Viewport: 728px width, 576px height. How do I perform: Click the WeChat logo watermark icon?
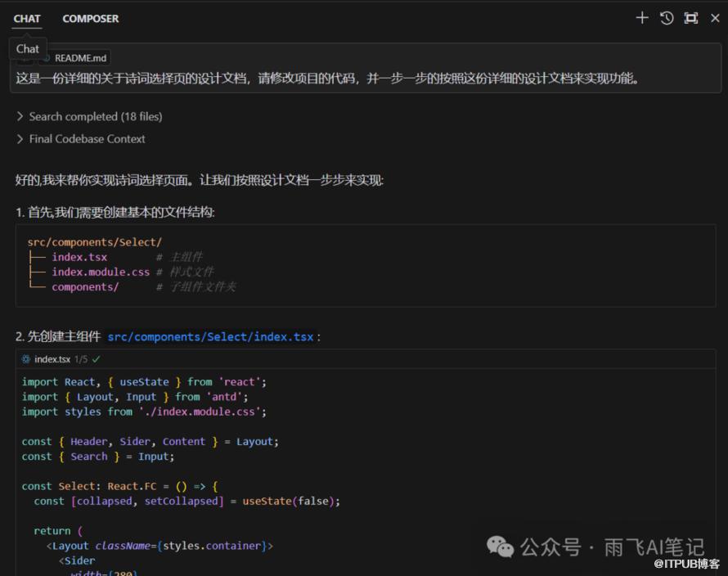501,547
